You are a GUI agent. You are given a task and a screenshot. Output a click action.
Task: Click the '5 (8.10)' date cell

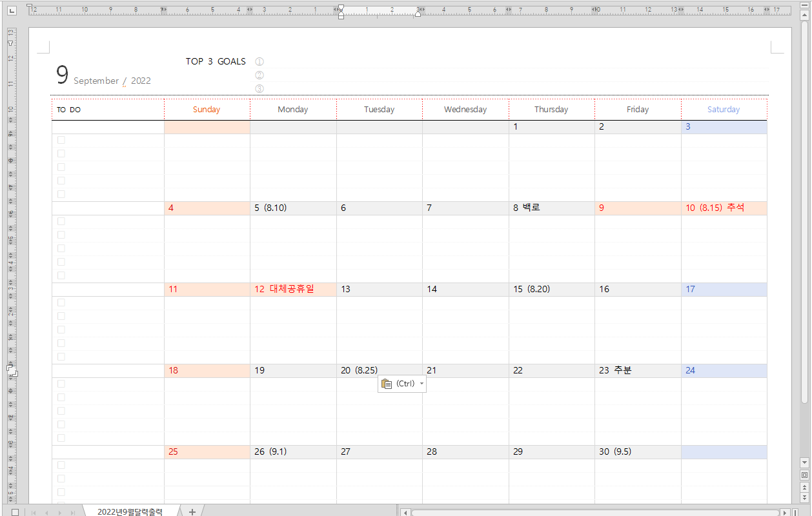coord(293,208)
